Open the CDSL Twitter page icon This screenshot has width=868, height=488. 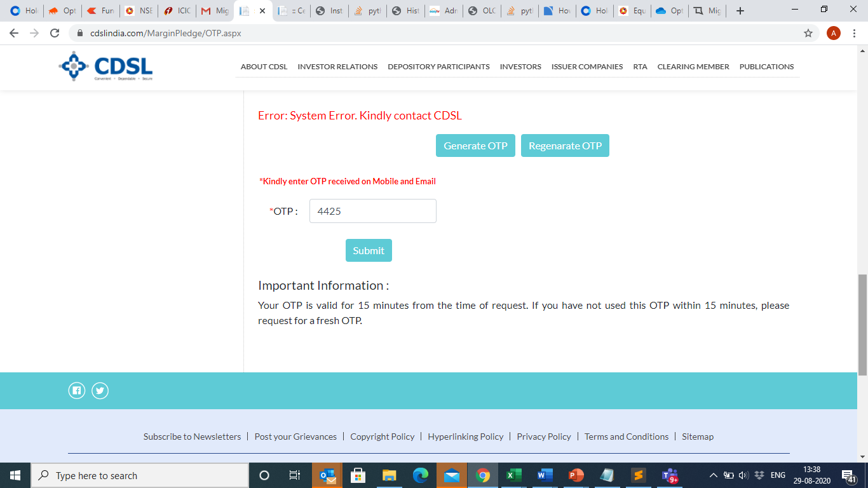pos(100,391)
